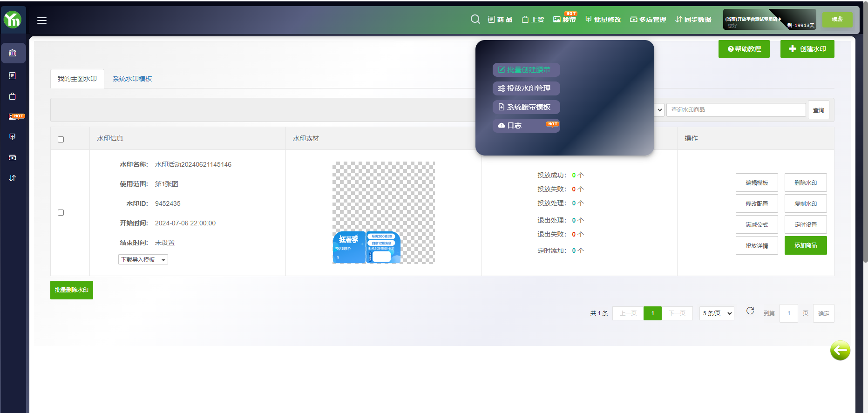The width and height of the screenshot is (868, 413).
Task: Click the home building icon in sidebar
Action: click(x=13, y=53)
